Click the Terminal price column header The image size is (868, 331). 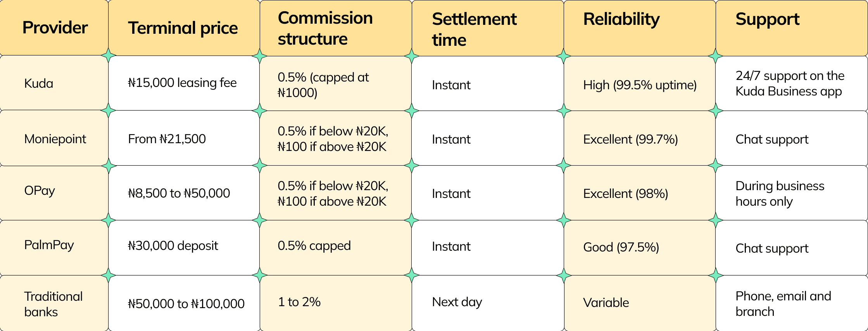coord(183,28)
